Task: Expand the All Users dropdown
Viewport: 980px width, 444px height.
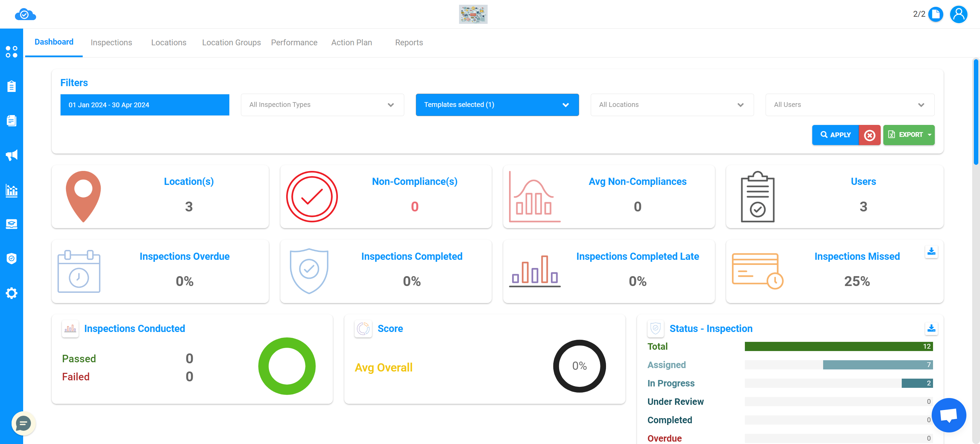Action: coord(850,105)
